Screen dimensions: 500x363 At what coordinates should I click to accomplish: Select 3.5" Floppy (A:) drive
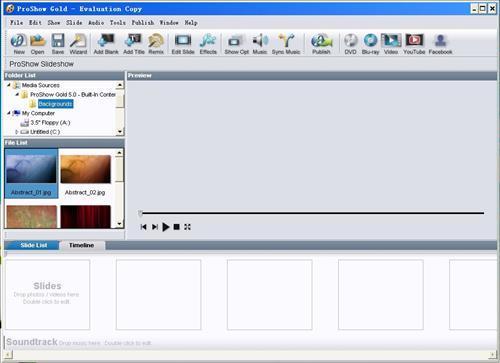(50, 123)
